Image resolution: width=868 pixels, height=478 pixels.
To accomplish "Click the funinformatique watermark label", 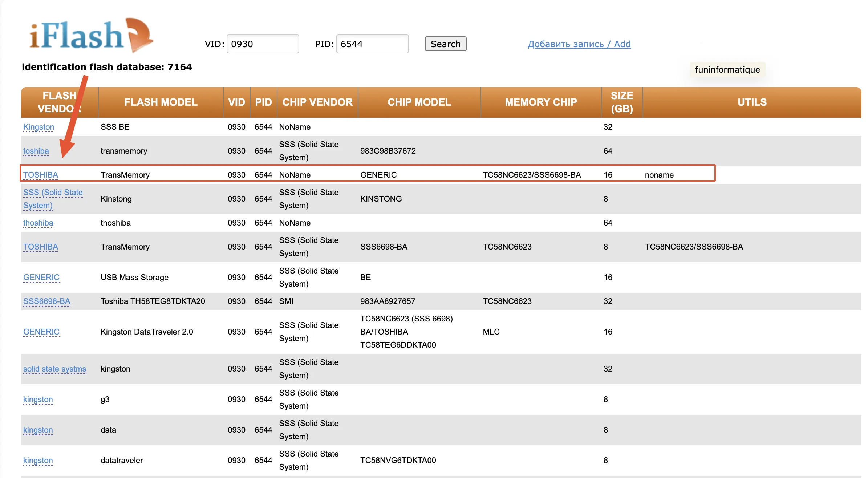I will coord(727,70).
